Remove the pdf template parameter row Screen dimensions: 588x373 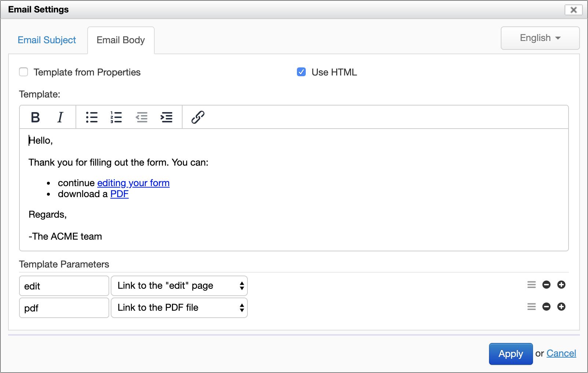click(546, 307)
